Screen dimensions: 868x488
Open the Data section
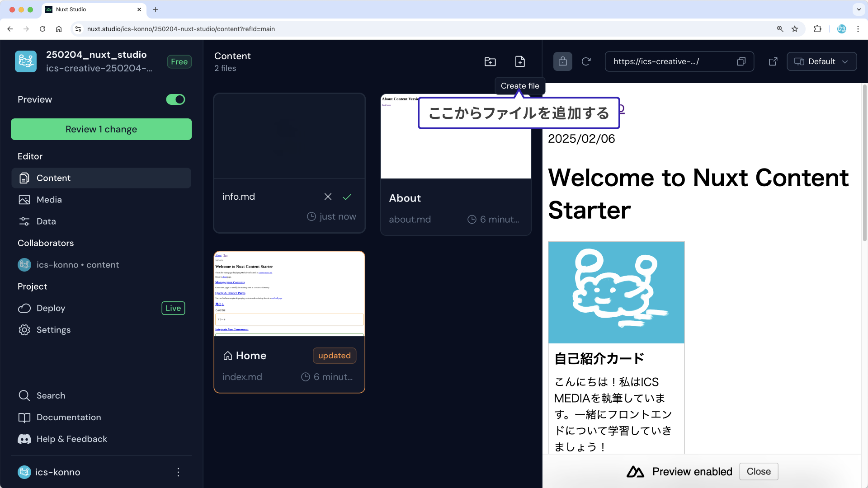(x=101, y=221)
